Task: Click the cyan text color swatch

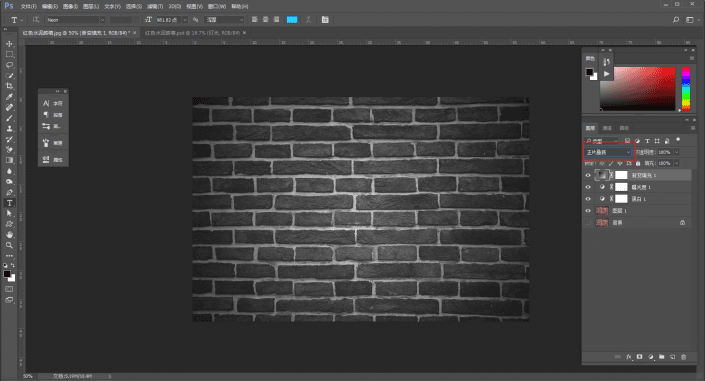Action: (292, 20)
